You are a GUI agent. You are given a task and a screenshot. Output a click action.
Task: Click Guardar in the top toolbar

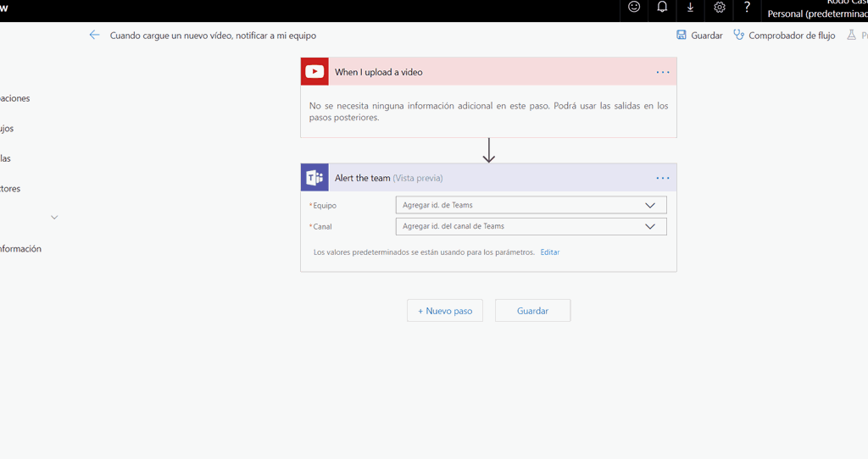(699, 36)
